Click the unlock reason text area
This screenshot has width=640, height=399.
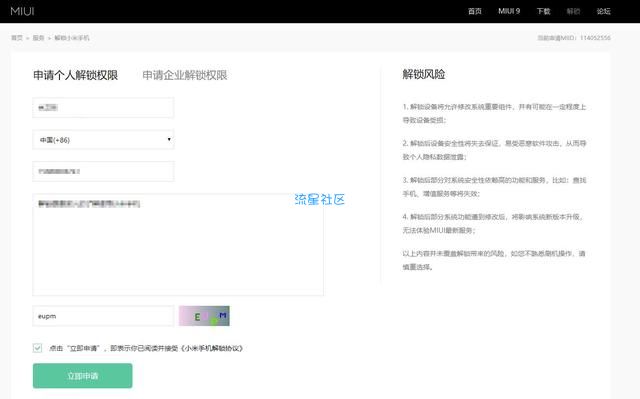pyautogui.click(x=178, y=245)
